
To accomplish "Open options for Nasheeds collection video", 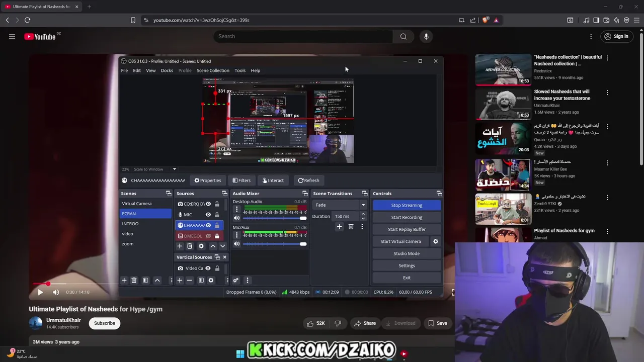I will click(x=607, y=58).
